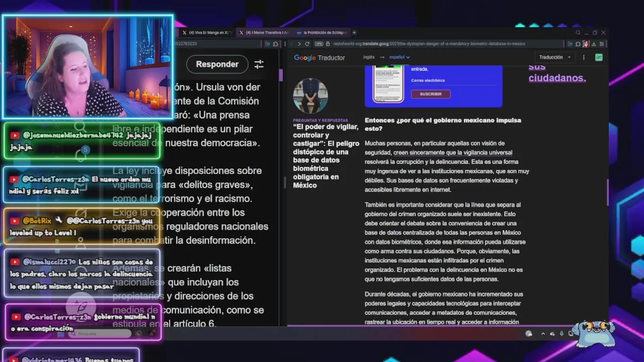Screen dimensions: 644x362
Task: Open left browser window's kebab menu
Action: (285, 44)
